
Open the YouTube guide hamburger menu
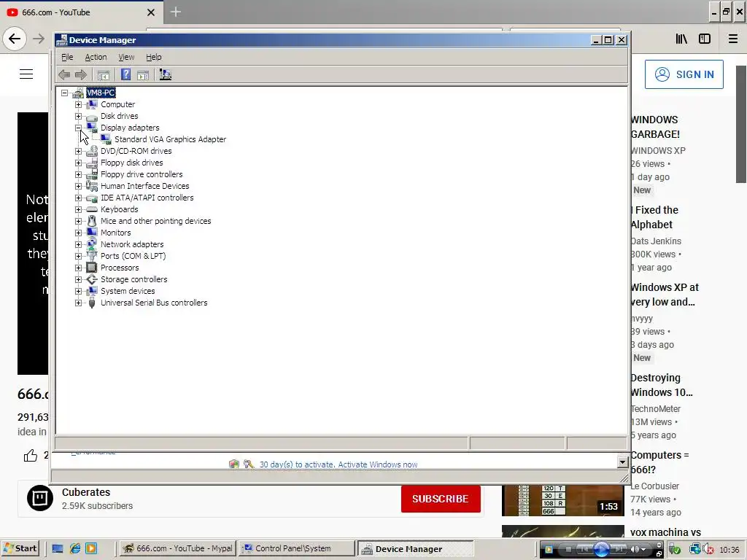tap(26, 74)
